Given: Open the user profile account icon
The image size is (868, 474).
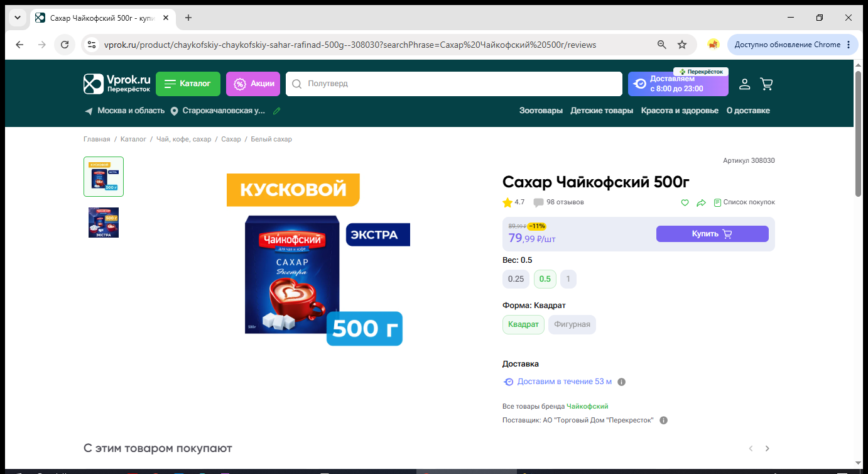Looking at the screenshot, I should (744, 84).
